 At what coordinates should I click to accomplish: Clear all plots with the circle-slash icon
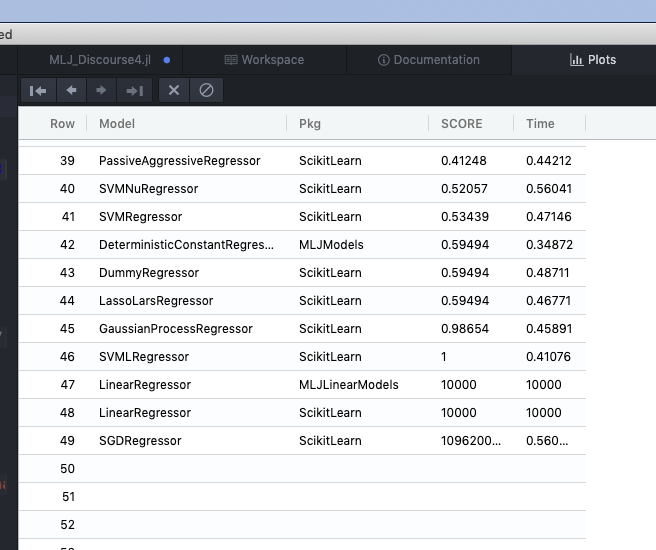click(206, 90)
